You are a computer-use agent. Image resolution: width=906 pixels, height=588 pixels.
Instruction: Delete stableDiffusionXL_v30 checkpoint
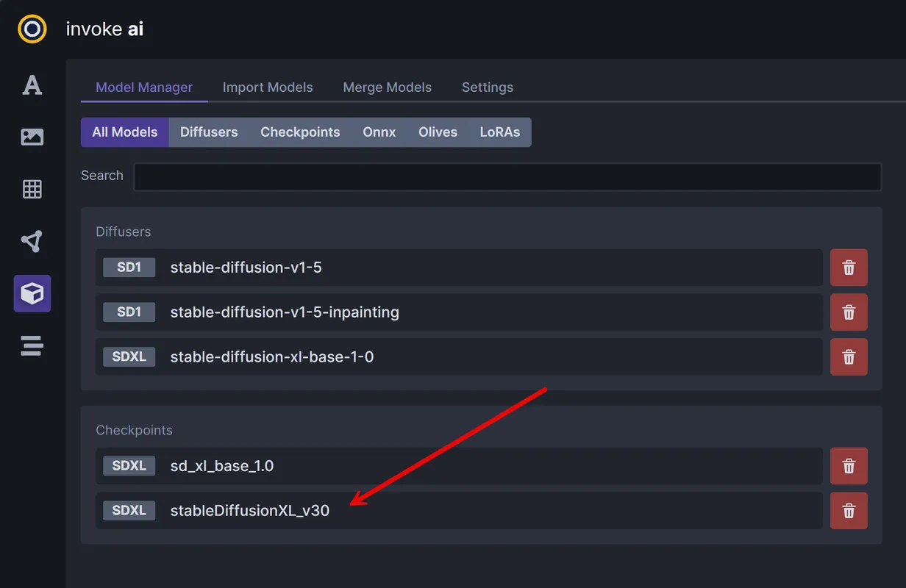pos(849,511)
